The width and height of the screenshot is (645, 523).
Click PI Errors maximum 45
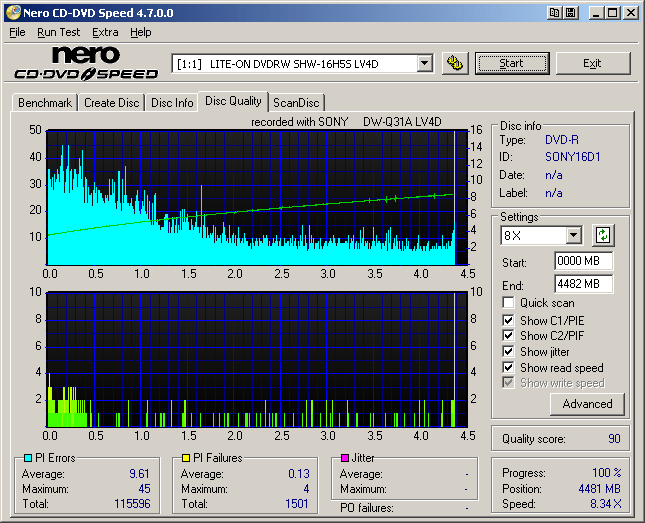tap(144, 488)
